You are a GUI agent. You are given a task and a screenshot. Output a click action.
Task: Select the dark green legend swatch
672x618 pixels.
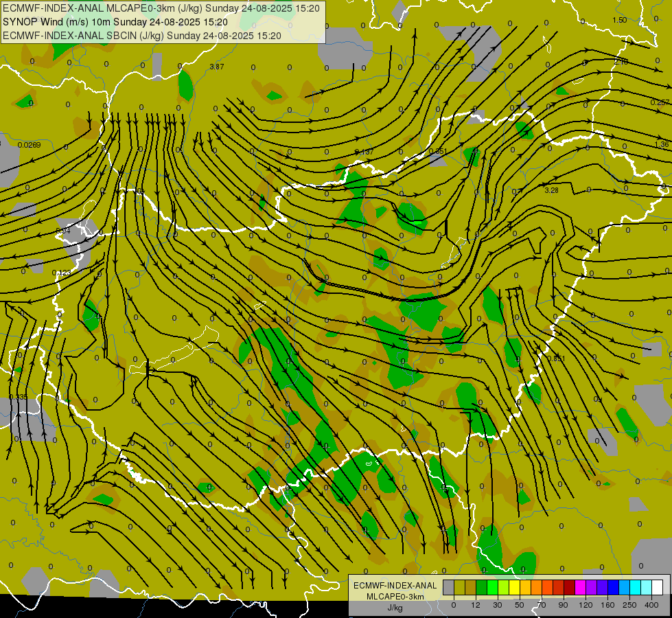tap(482, 588)
